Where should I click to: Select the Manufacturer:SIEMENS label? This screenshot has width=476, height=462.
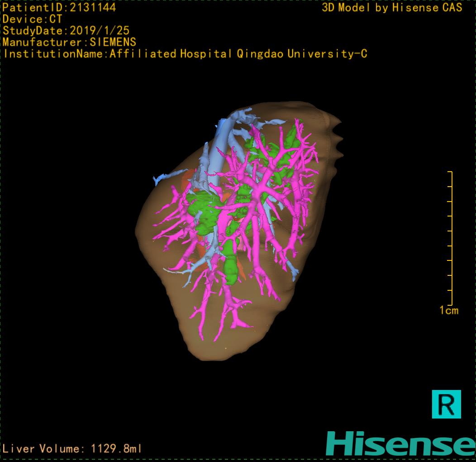point(69,42)
